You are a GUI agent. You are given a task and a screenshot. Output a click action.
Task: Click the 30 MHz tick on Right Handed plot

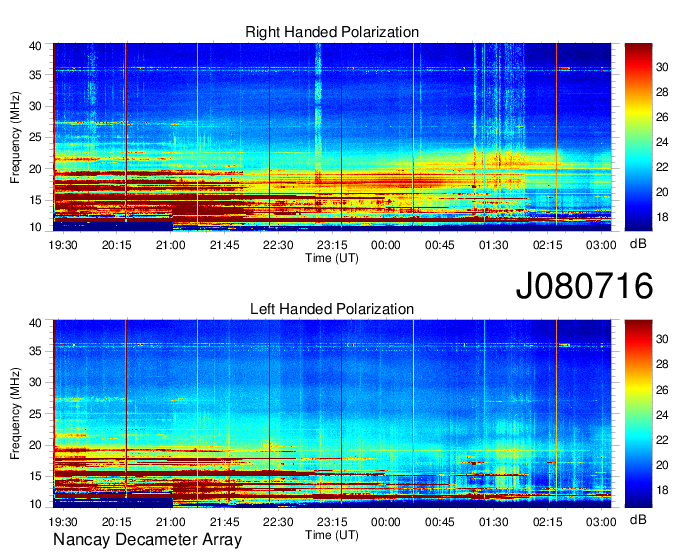coord(35,106)
